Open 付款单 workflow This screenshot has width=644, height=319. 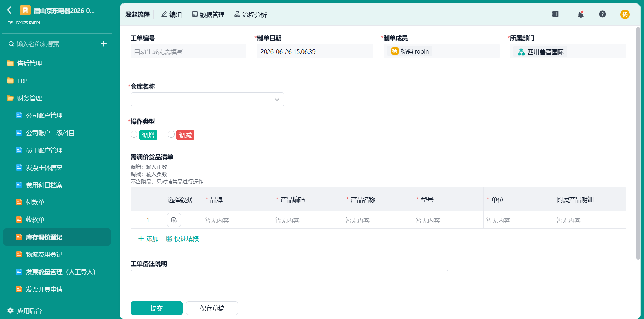57,202
